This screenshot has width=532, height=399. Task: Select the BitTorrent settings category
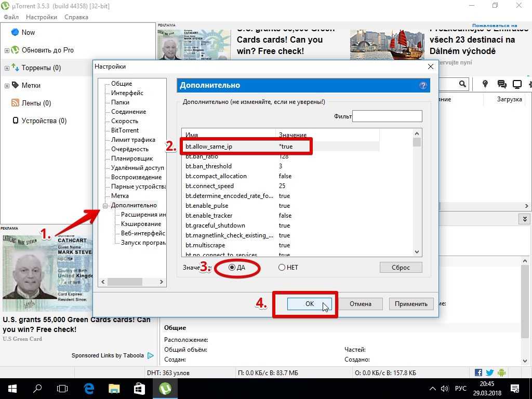click(125, 130)
